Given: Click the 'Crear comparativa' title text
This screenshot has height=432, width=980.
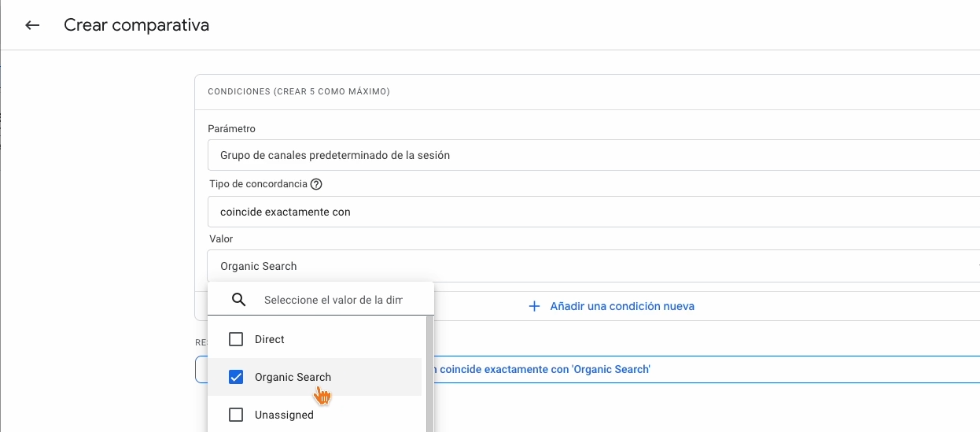Looking at the screenshot, I should click(x=137, y=25).
